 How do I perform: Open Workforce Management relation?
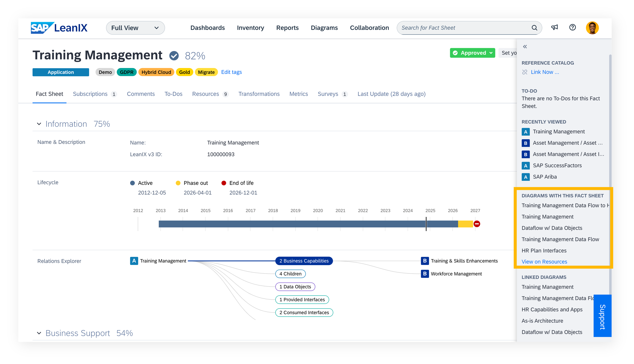(456, 274)
